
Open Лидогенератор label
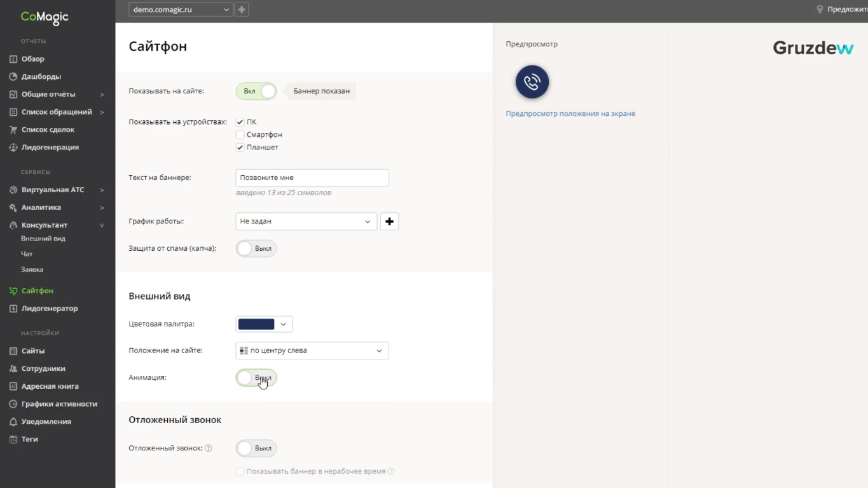pos(50,309)
